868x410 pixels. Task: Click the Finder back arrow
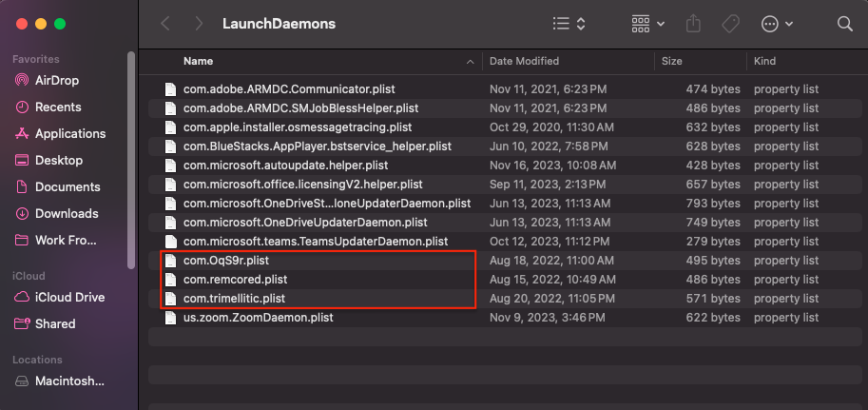165,23
